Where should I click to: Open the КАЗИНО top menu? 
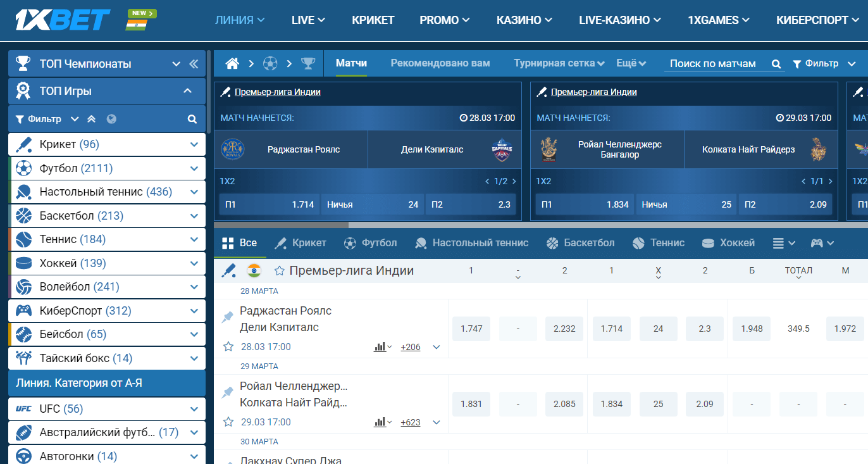click(524, 20)
